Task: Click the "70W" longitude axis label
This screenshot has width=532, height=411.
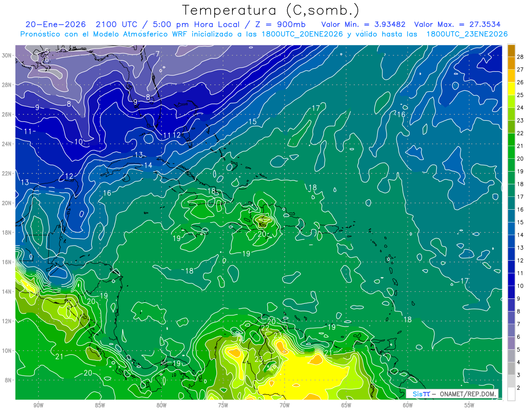Action: click(285, 406)
